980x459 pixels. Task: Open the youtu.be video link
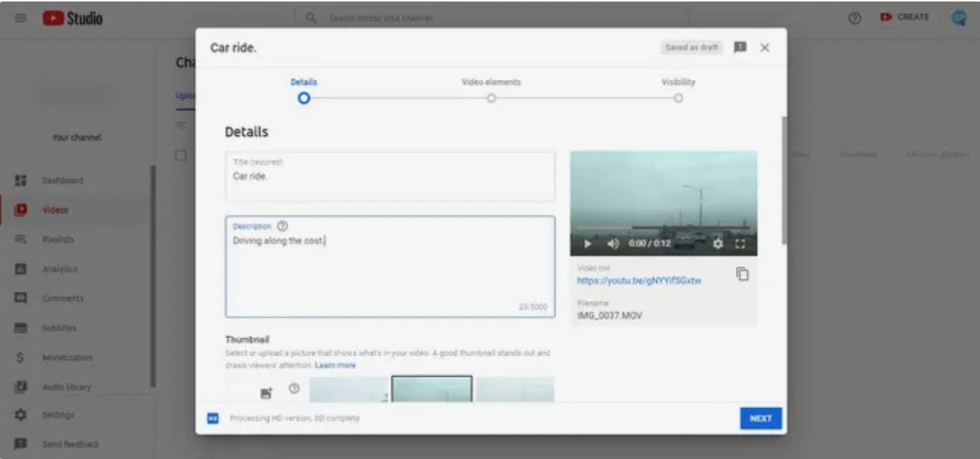pos(639,280)
